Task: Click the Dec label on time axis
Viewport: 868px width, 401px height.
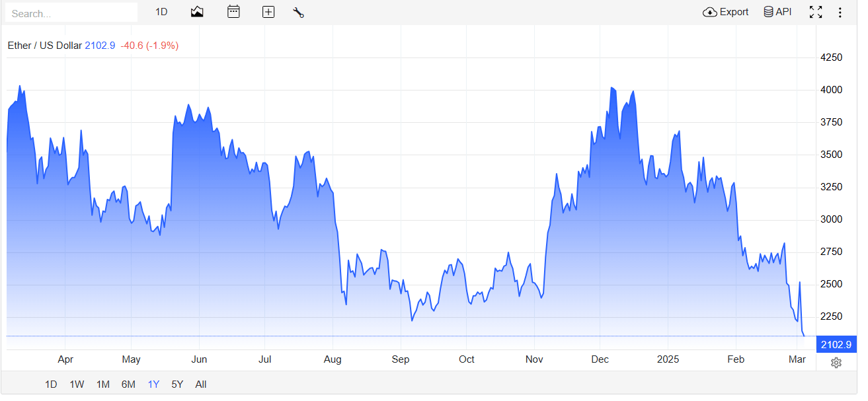Action: pyautogui.click(x=600, y=359)
